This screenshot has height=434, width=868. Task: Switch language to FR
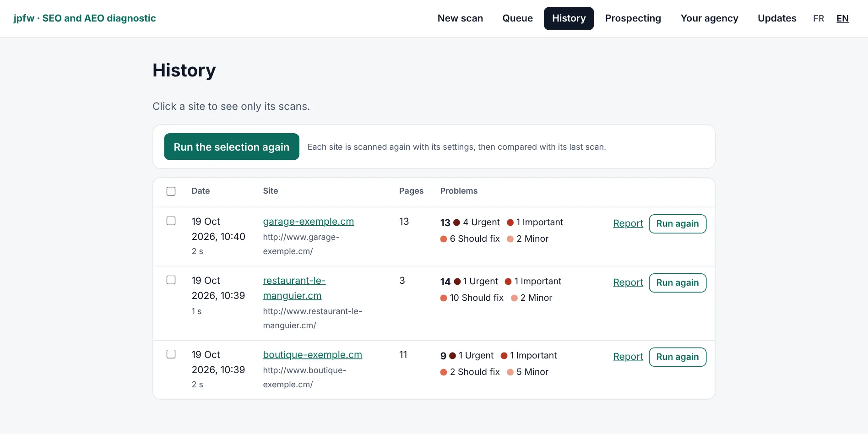pyautogui.click(x=819, y=18)
